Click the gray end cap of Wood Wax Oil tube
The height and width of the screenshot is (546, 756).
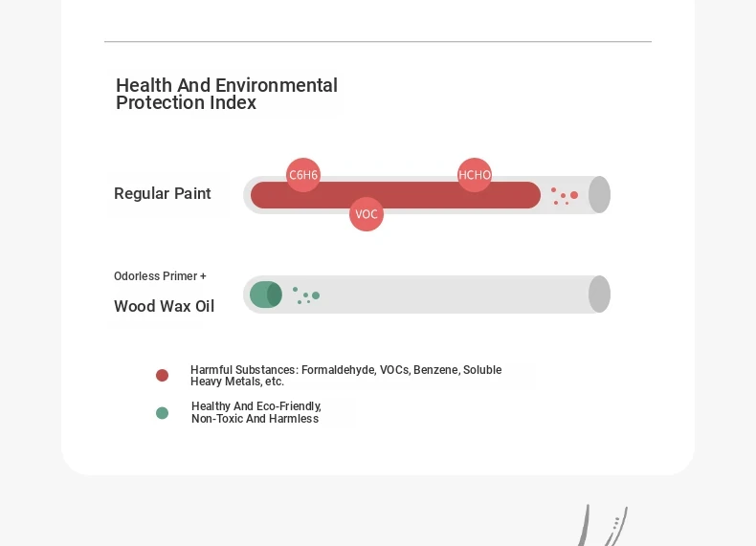pyautogui.click(x=599, y=295)
